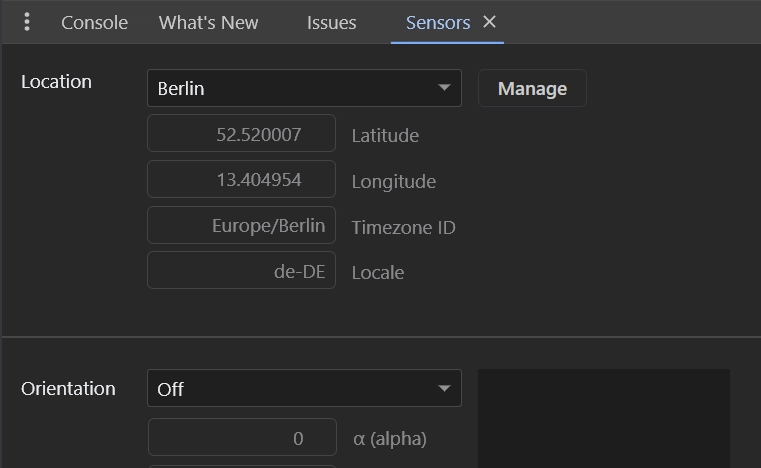Click the Locale label text
The width and height of the screenshot is (761, 468).
pyautogui.click(x=378, y=272)
